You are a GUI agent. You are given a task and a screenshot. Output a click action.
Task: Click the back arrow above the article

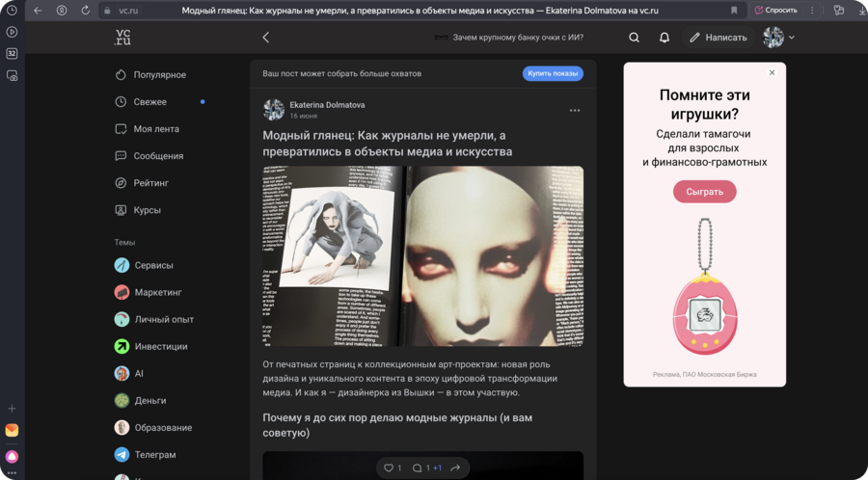(x=266, y=38)
